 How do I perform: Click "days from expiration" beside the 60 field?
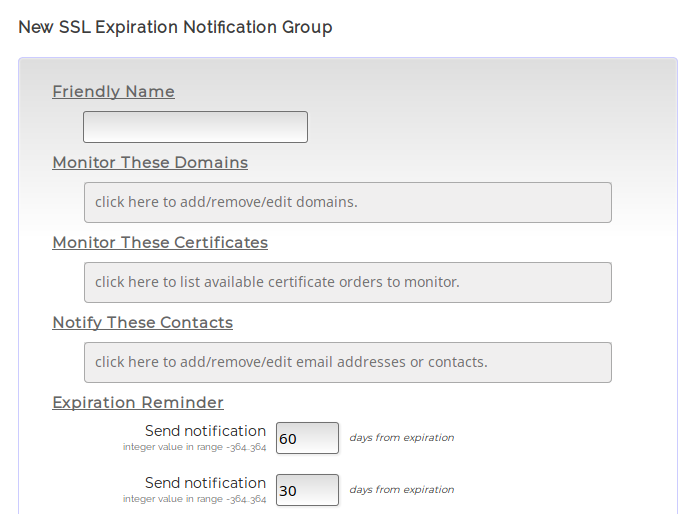(x=401, y=438)
